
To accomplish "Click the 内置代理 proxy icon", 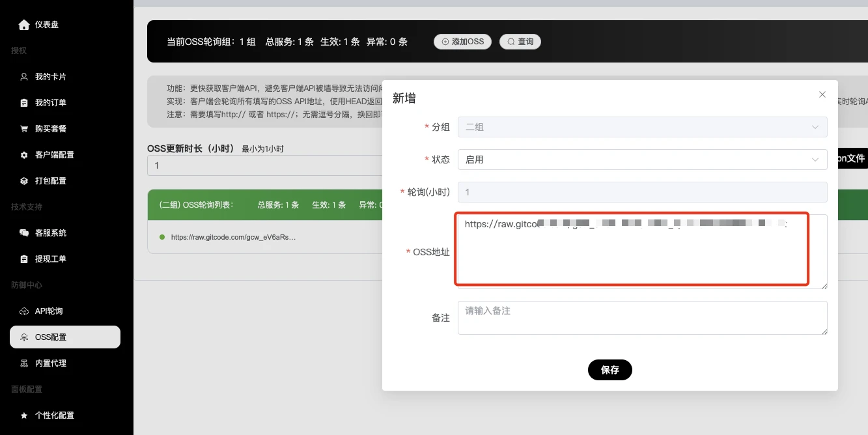I will (22, 363).
